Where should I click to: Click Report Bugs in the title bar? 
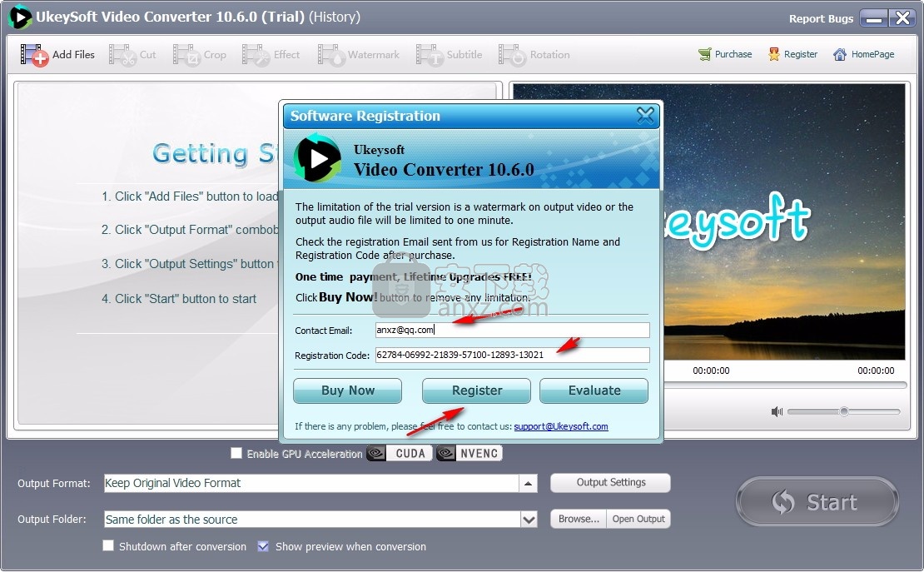(x=821, y=19)
